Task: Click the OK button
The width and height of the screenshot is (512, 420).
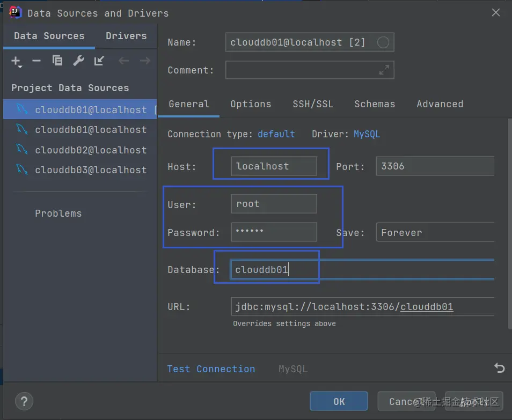Action: point(339,401)
